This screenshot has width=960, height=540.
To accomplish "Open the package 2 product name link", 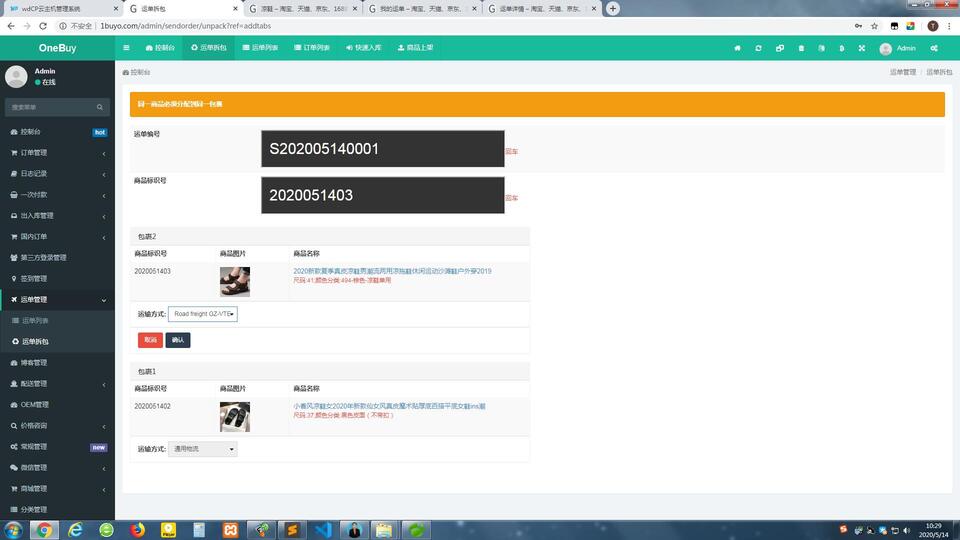I will (392, 271).
